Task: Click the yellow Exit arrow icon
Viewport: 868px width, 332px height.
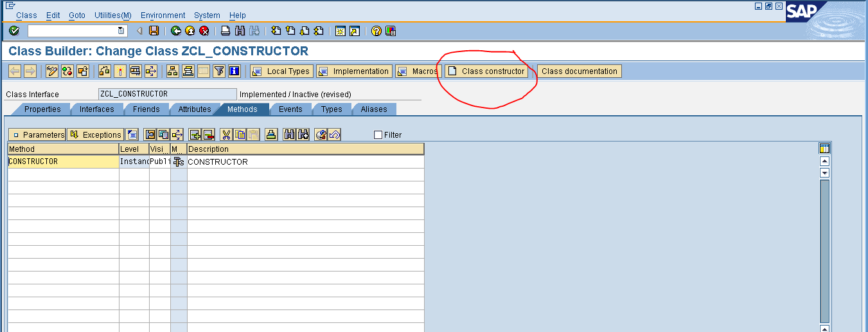Action: point(190,30)
